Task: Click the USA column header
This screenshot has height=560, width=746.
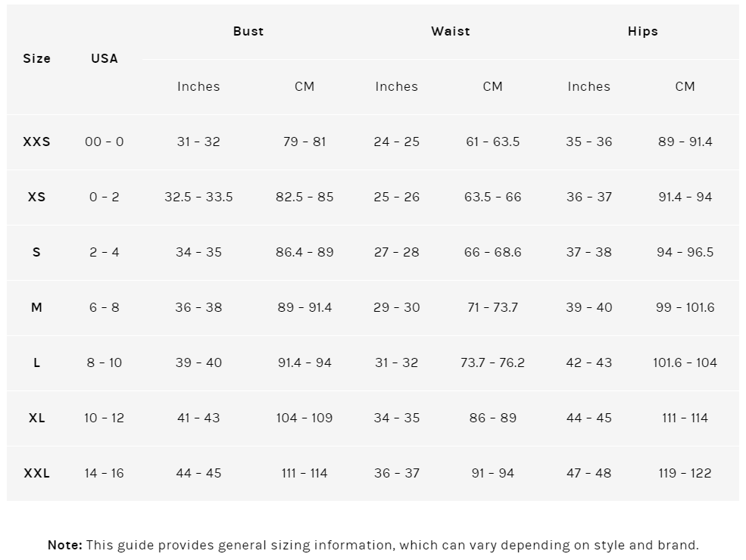Action: coord(105,58)
